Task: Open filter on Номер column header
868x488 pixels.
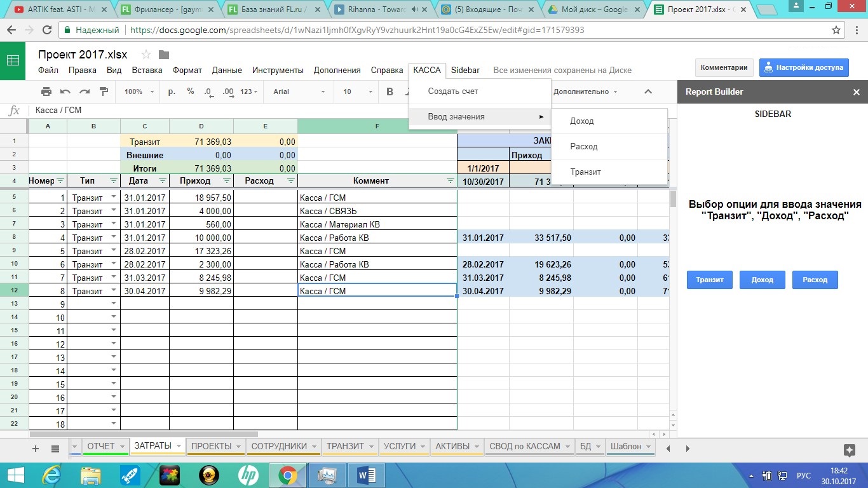Action: 60,181
